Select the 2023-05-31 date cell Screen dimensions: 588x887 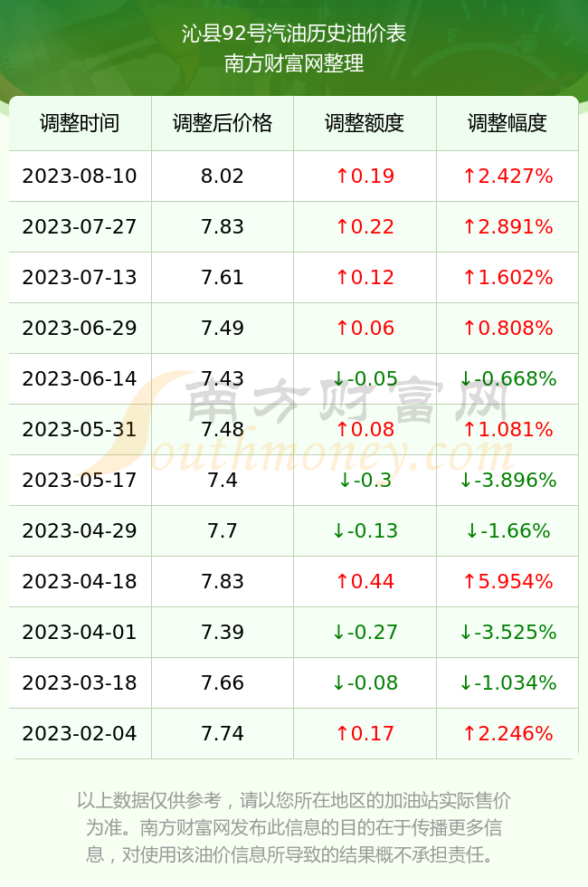point(80,429)
